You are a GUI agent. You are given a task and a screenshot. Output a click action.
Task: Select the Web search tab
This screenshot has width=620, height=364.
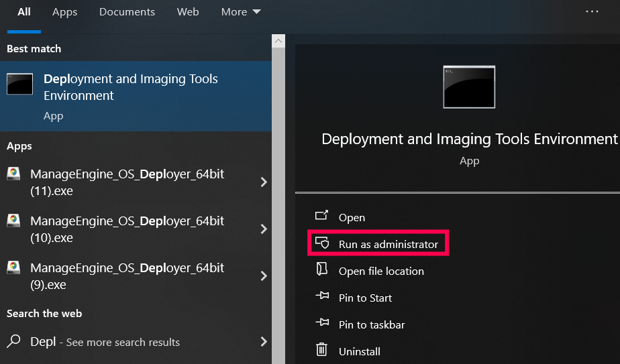(188, 12)
